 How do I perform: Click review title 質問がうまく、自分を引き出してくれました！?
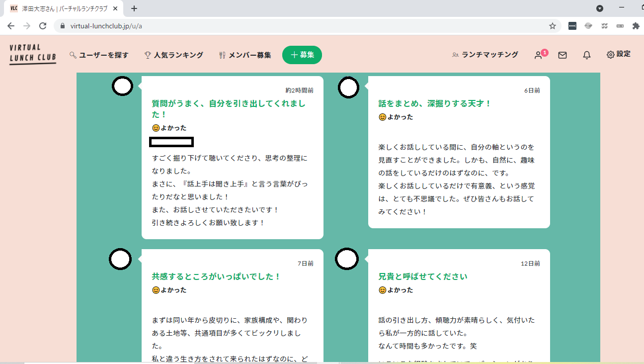pos(229,109)
